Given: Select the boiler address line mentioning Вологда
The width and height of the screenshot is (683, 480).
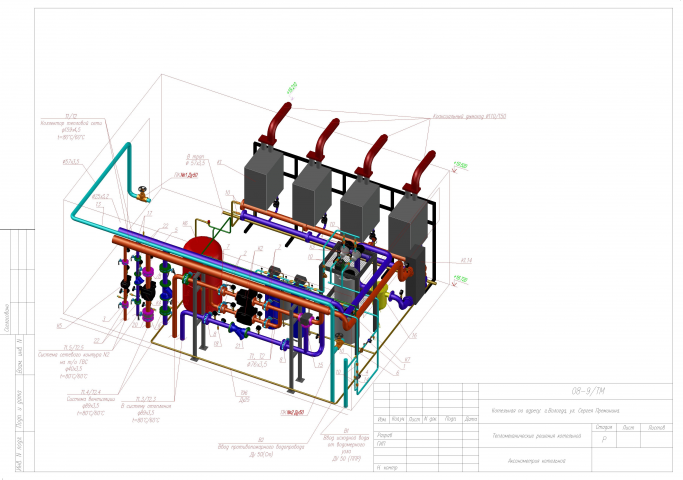Looking at the screenshot, I should pyautogui.click(x=555, y=410).
